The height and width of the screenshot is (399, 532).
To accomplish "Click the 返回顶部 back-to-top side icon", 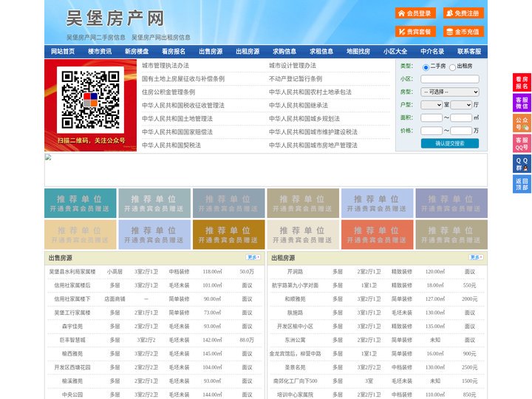I will coord(522,184).
